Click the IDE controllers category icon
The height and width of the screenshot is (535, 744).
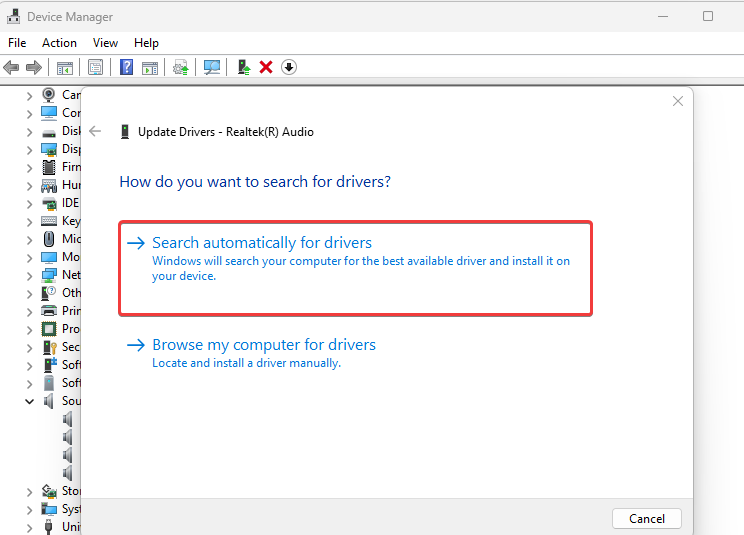pos(49,204)
